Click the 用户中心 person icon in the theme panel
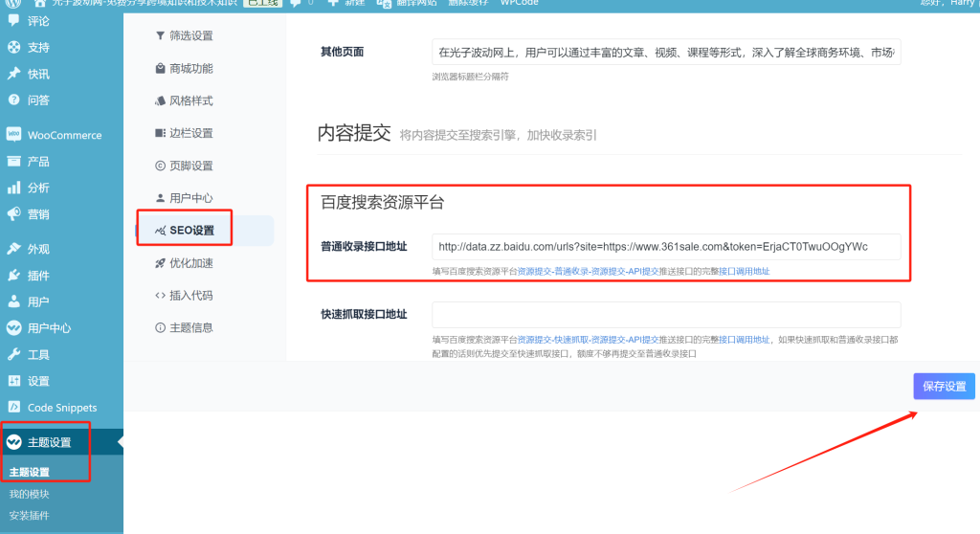This screenshot has height=534, width=980. coord(160,198)
